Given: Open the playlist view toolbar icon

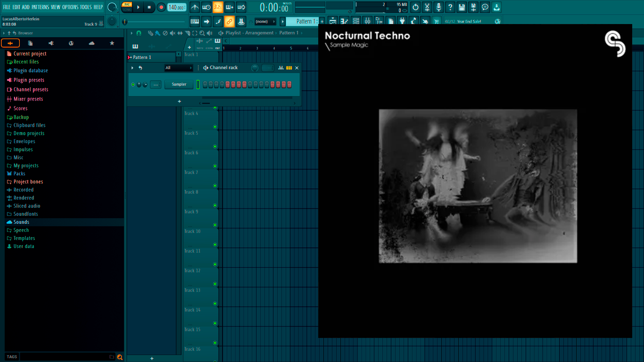Looking at the screenshot, I should [x=333, y=21].
